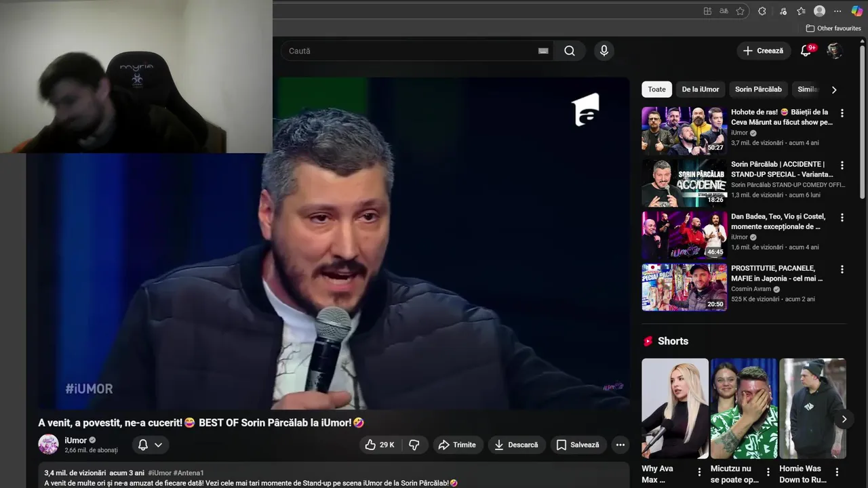Open options for PROSTITUTIE, PACANELE video
Viewport: 868px width, 488px height.
[x=842, y=269]
